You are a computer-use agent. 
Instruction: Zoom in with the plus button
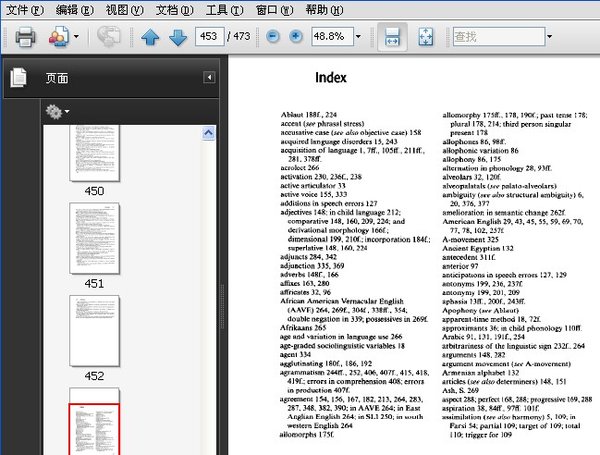click(296, 37)
